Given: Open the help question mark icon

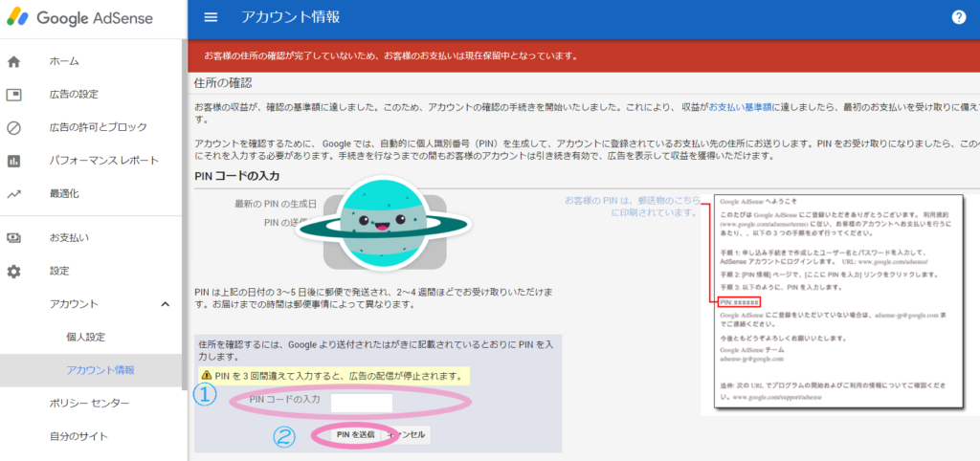Looking at the screenshot, I should pos(959,17).
